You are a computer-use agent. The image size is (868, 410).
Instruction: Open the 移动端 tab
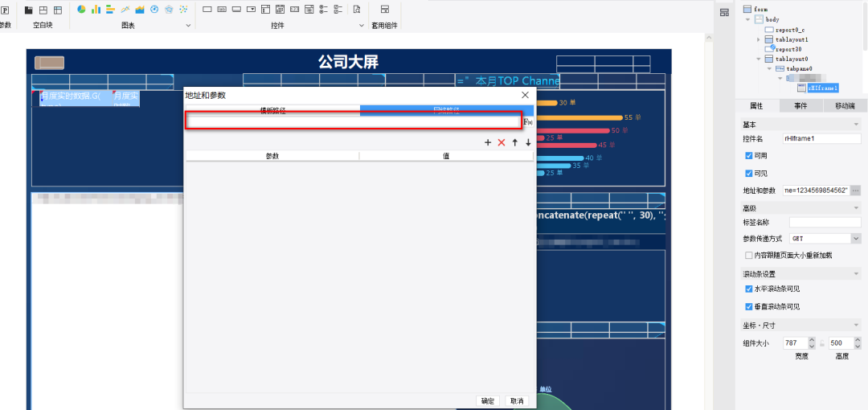845,106
